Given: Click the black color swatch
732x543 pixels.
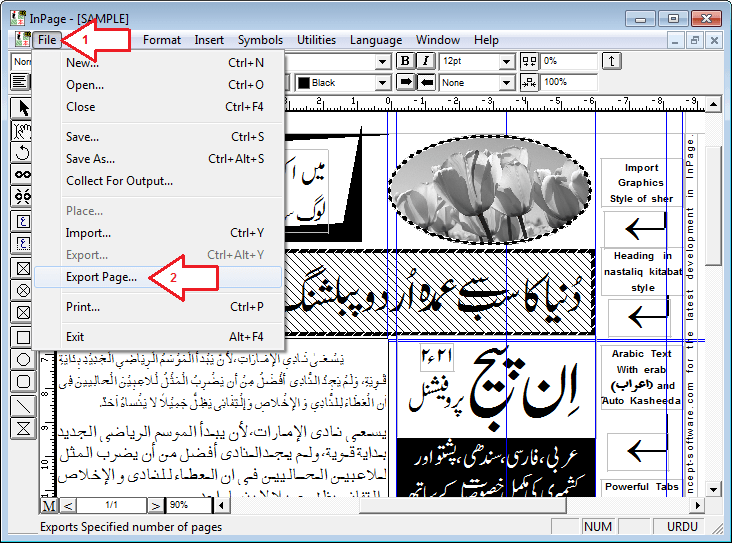Looking at the screenshot, I should (x=304, y=83).
